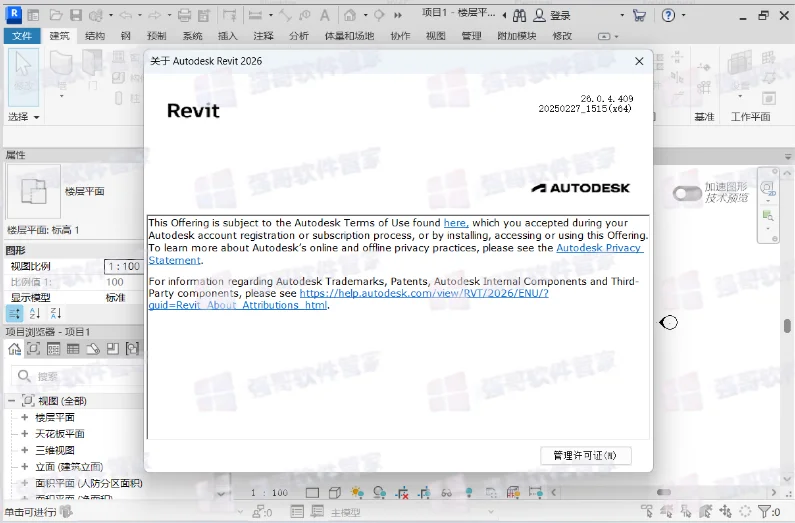Toggle select links status bar icon
The width and height of the screenshot is (795, 523).
click(646, 511)
